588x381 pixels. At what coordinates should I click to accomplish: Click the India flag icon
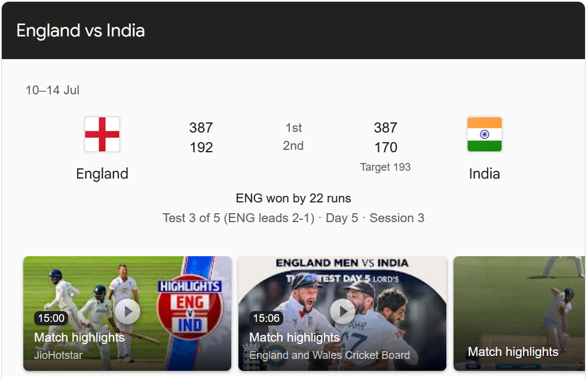[484, 134]
